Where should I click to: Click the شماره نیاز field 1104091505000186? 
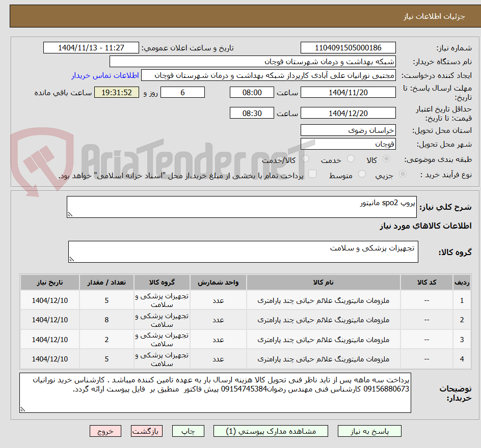tap(348, 48)
